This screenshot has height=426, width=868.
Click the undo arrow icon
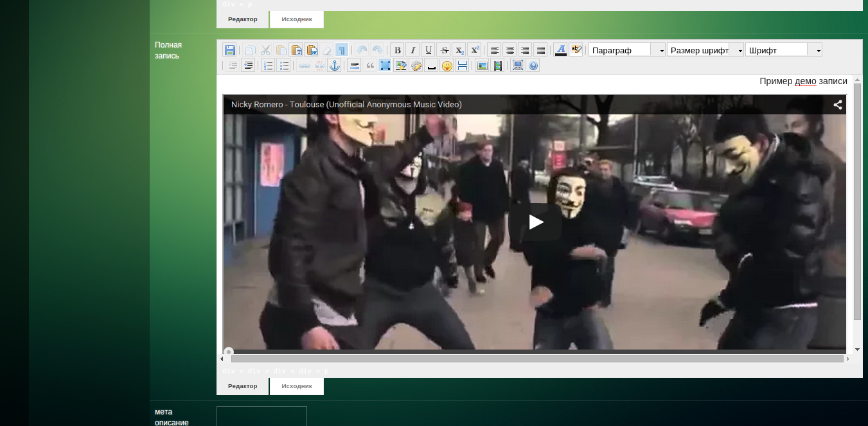(x=362, y=50)
